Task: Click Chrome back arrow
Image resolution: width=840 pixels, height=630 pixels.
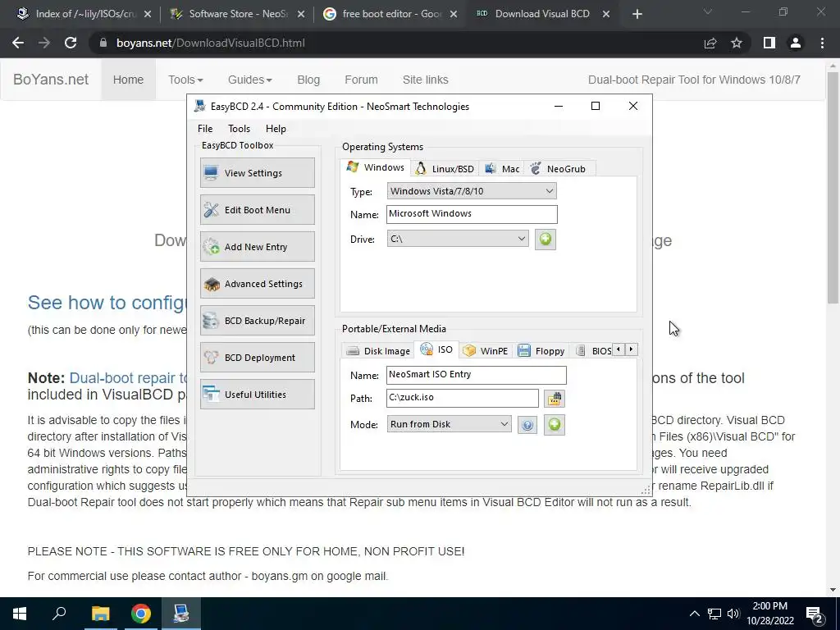Action: tap(18, 43)
